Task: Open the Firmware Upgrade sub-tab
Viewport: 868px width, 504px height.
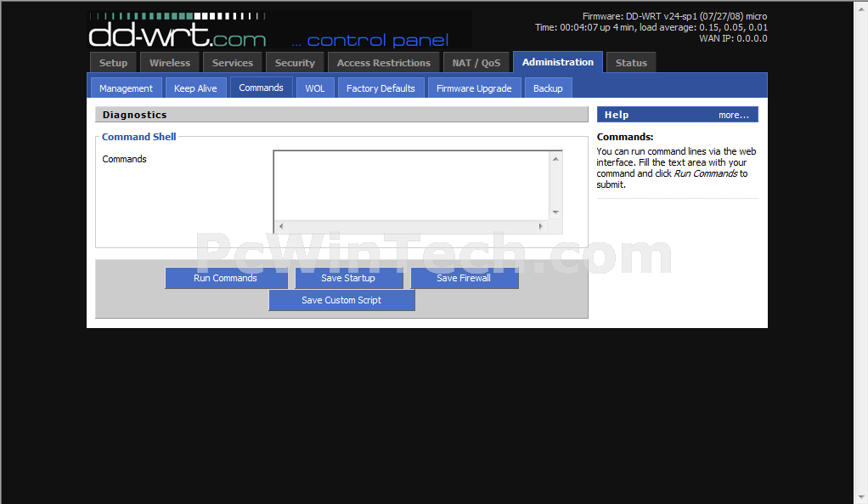Action: (x=474, y=88)
